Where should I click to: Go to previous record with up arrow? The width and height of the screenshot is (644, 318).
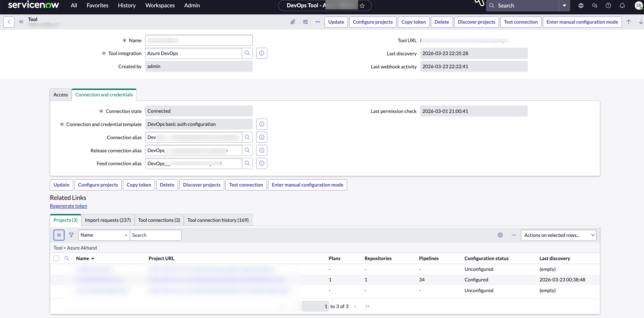(629, 22)
